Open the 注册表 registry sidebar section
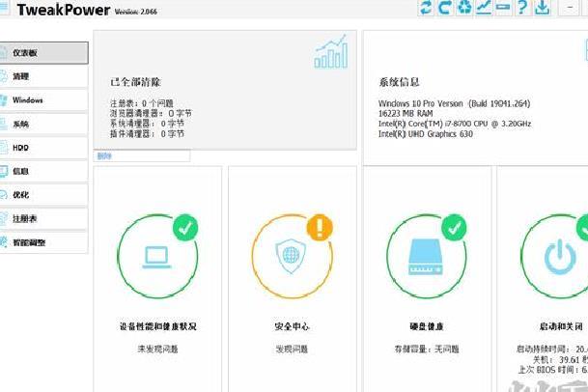 click(x=43, y=219)
